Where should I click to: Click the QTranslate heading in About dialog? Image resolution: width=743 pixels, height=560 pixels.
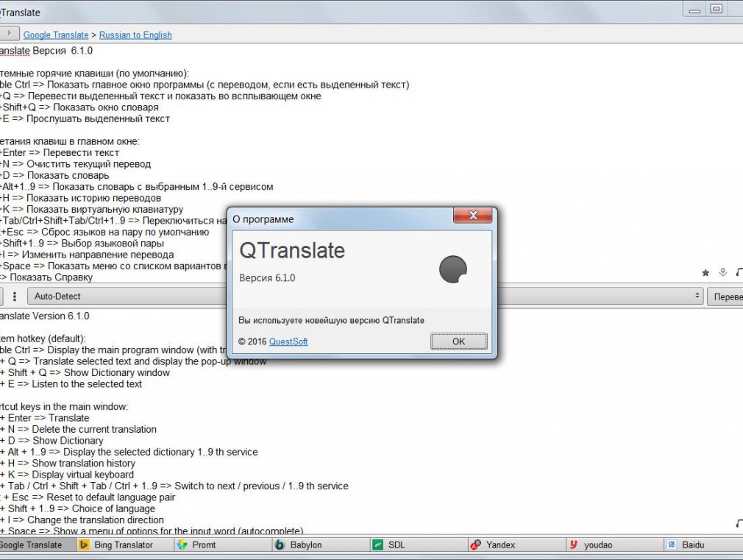[292, 250]
